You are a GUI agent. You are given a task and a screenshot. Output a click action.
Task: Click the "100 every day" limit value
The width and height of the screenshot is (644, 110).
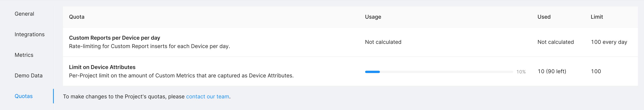pyautogui.click(x=609, y=42)
